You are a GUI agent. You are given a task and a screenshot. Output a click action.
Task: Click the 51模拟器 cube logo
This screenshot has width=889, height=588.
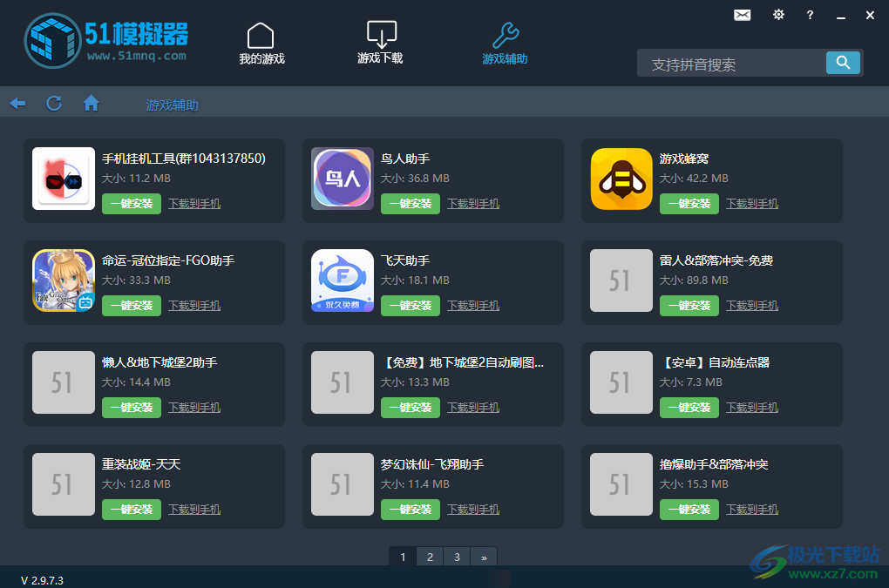click(52, 41)
